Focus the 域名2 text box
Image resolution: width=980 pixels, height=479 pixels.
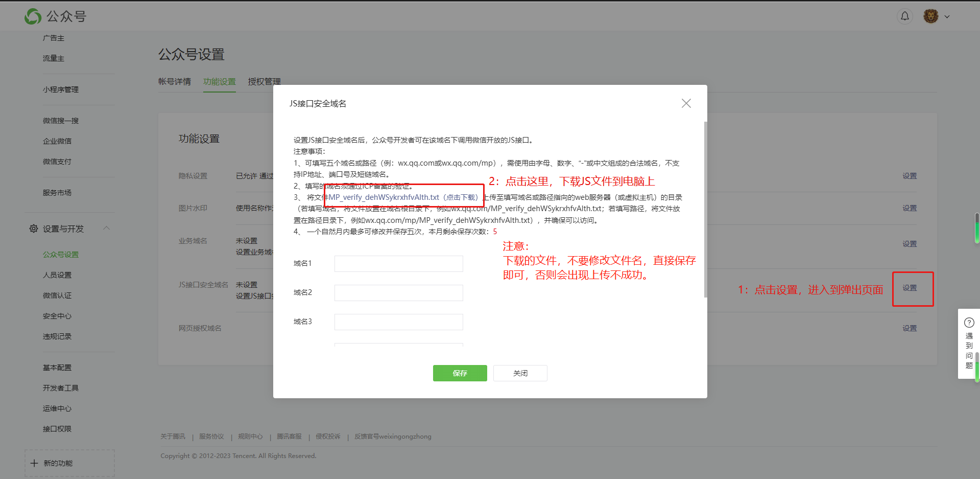click(398, 293)
